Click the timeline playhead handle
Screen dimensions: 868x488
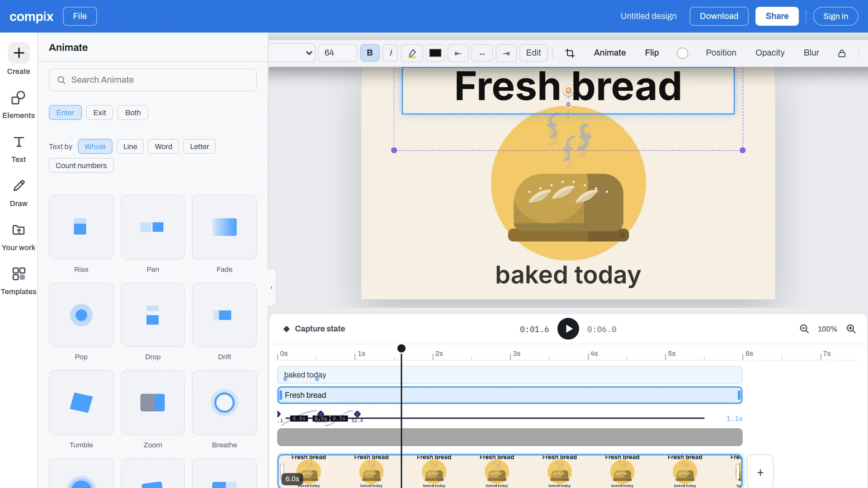click(401, 348)
